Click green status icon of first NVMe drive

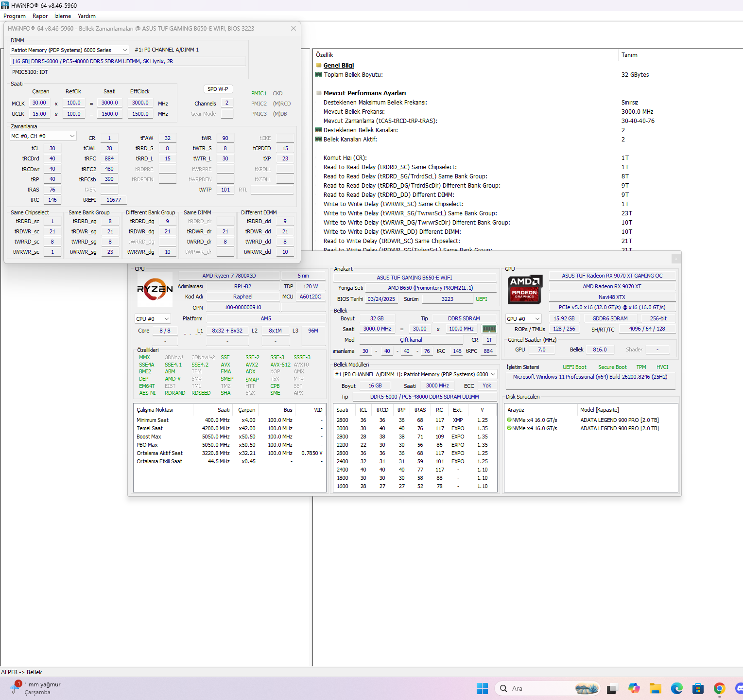point(509,420)
